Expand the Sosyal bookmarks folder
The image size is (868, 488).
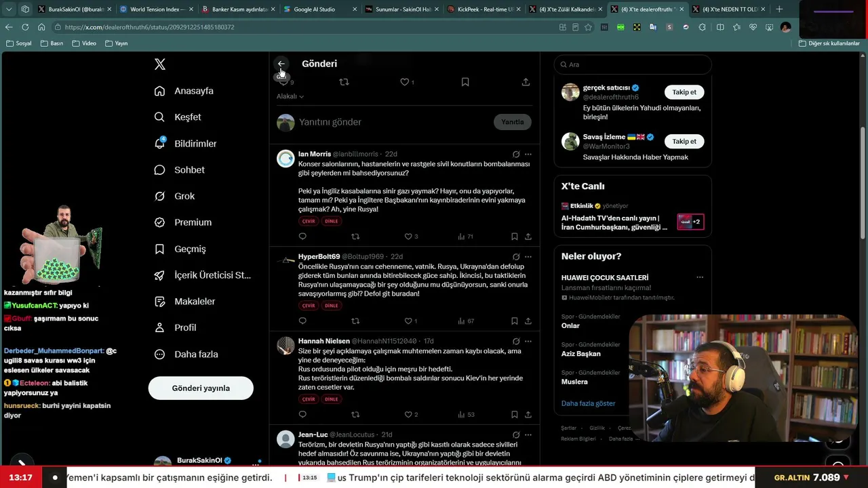click(18, 43)
